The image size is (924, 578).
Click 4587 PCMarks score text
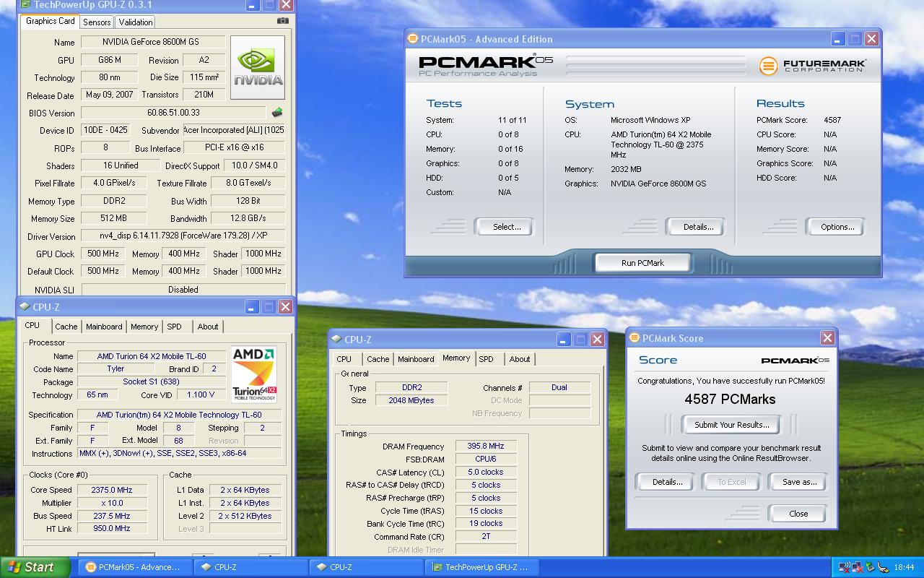pos(730,399)
